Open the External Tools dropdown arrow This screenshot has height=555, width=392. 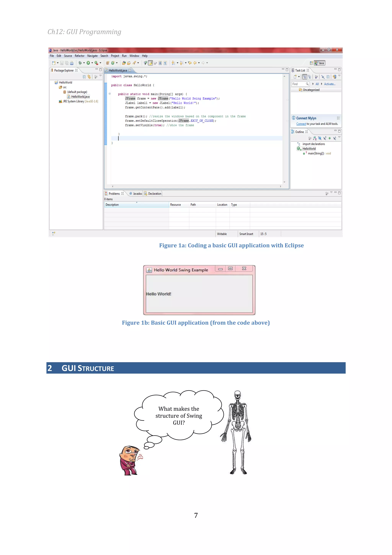100,63
